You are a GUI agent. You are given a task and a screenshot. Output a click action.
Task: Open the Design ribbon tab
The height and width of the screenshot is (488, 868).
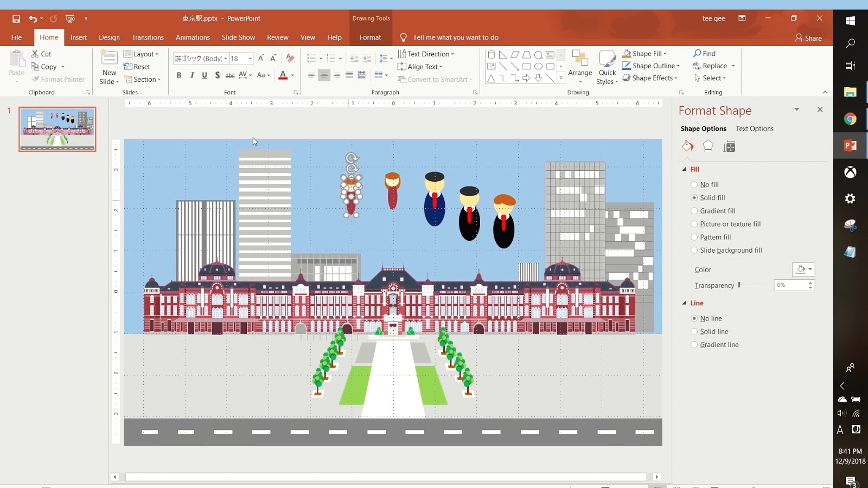109,37
